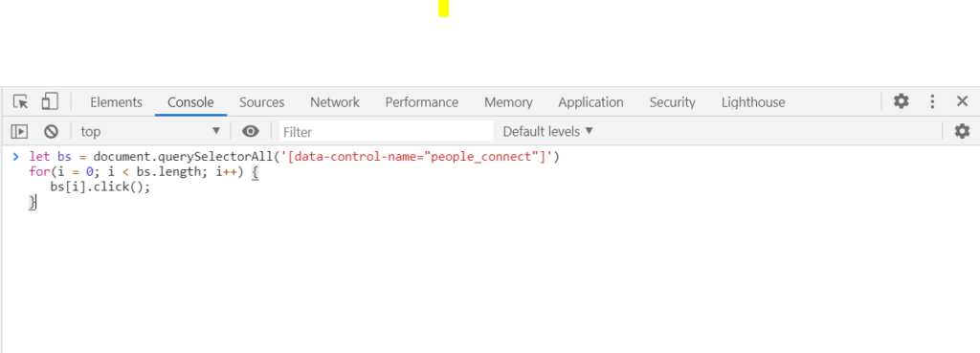The image size is (980, 353).
Task: Show the console sidebar icon
Action: click(19, 131)
